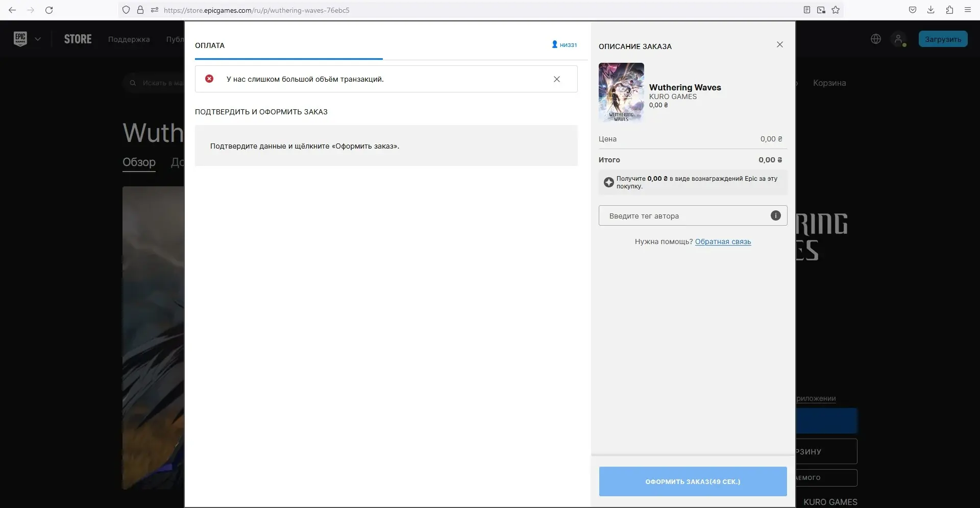Expand the chevron next to Epic logo
This screenshot has width=980, height=508.
pyautogui.click(x=38, y=39)
